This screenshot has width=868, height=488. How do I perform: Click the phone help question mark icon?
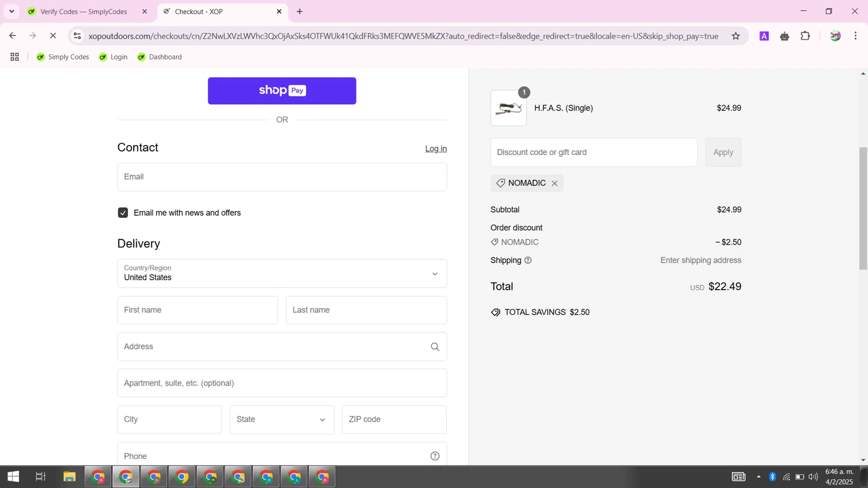(x=435, y=456)
